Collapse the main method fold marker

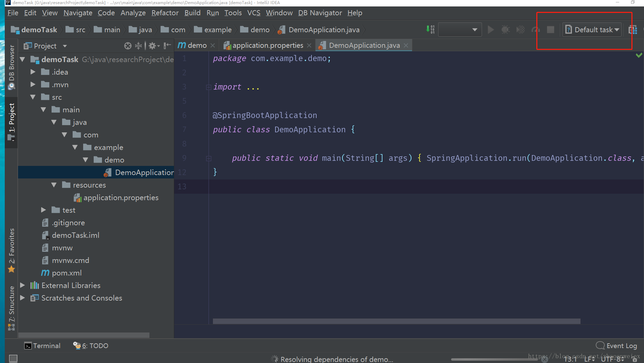209,158
